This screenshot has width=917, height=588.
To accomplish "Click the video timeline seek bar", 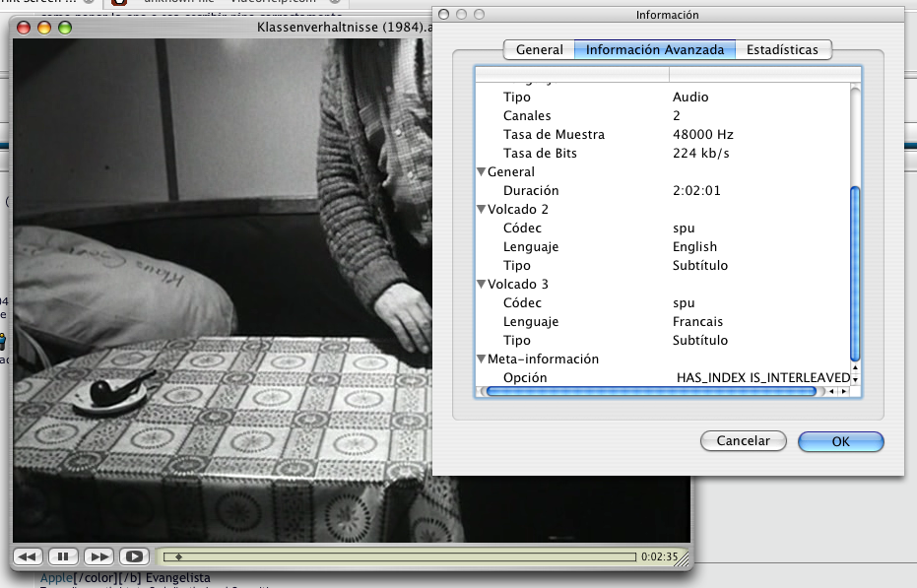I will (400, 557).
